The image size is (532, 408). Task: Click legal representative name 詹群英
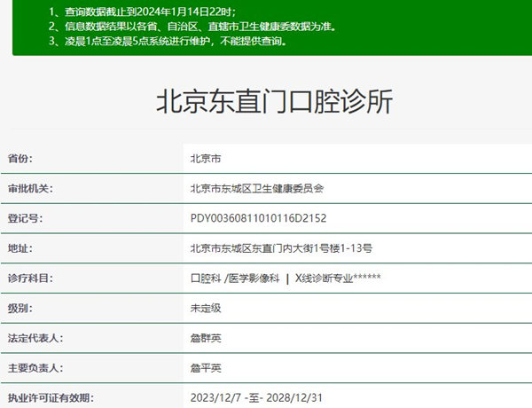(206, 338)
